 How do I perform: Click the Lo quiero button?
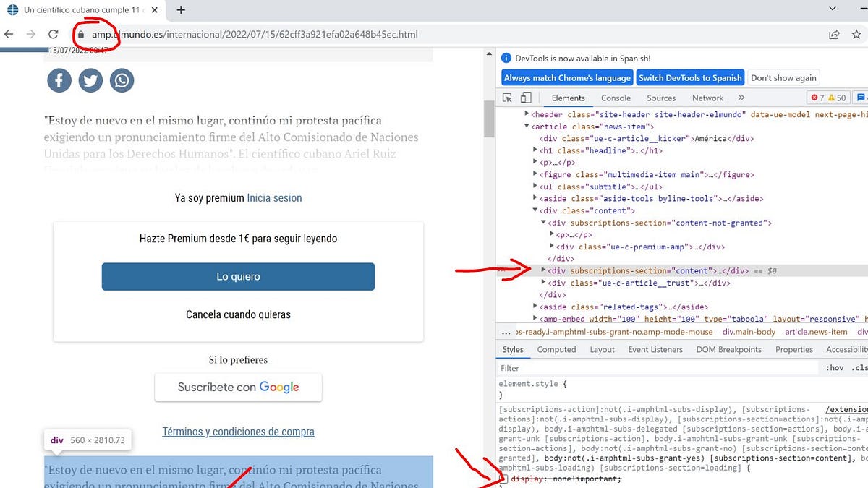click(x=238, y=276)
